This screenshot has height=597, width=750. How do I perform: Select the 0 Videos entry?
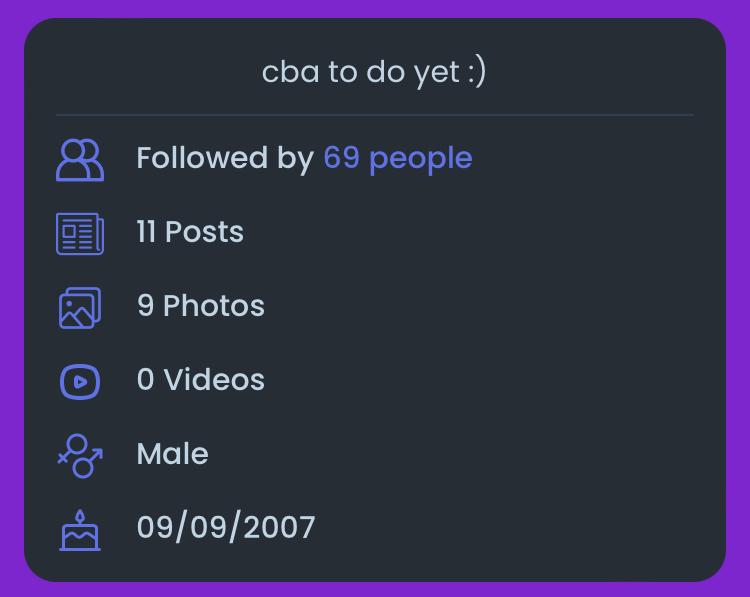pos(200,380)
